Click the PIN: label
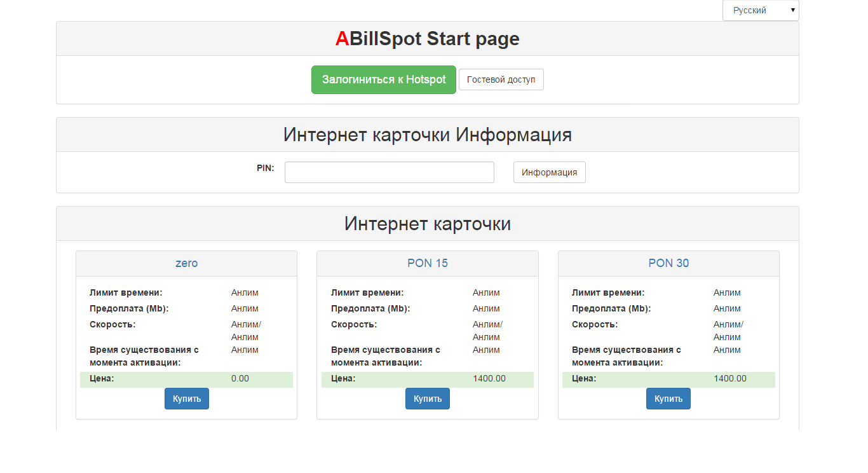 pyautogui.click(x=265, y=168)
